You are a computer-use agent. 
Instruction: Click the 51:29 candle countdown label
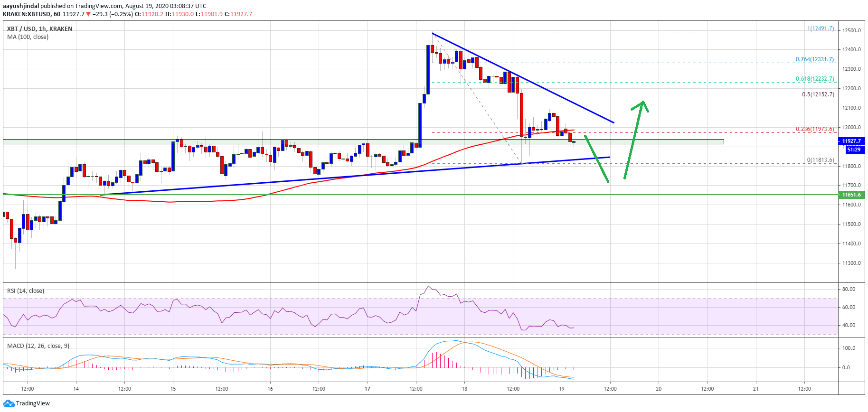[x=854, y=150]
